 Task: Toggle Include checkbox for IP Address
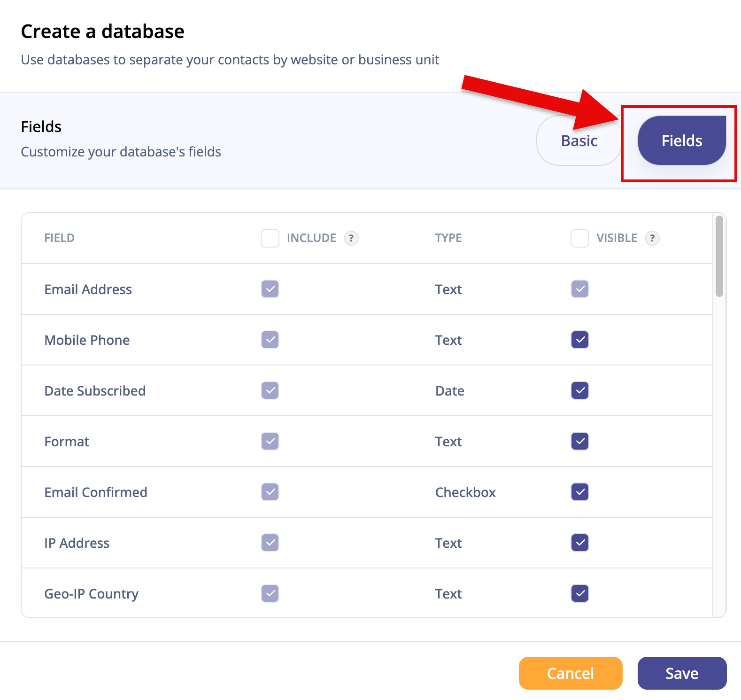270,543
